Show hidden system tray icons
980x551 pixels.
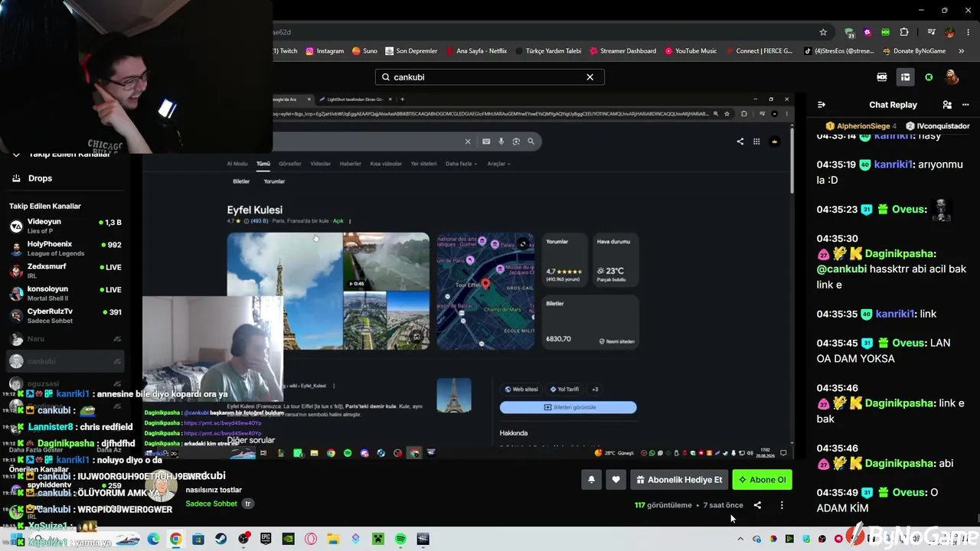(x=740, y=540)
